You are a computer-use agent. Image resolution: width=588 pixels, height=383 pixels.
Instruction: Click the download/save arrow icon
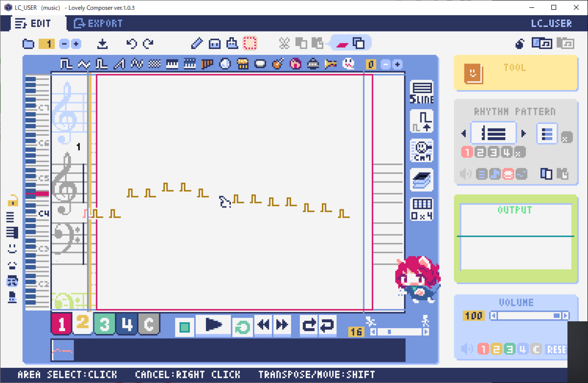click(102, 44)
